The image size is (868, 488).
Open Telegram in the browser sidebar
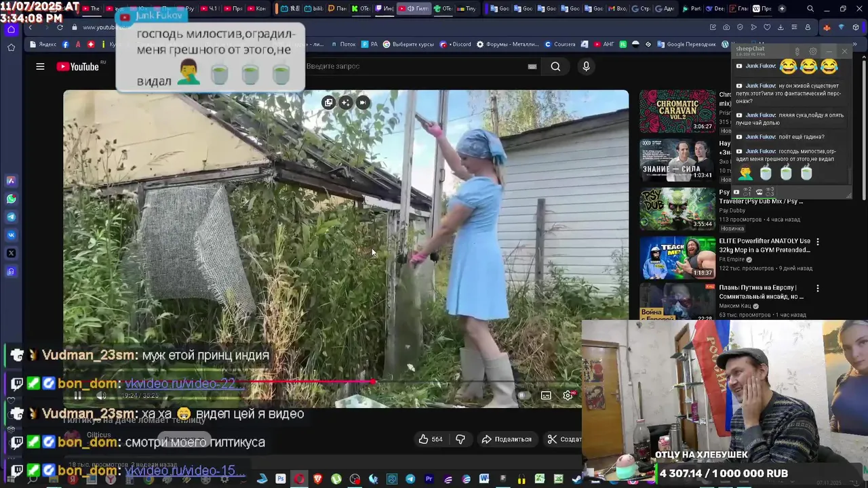(x=11, y=217)
